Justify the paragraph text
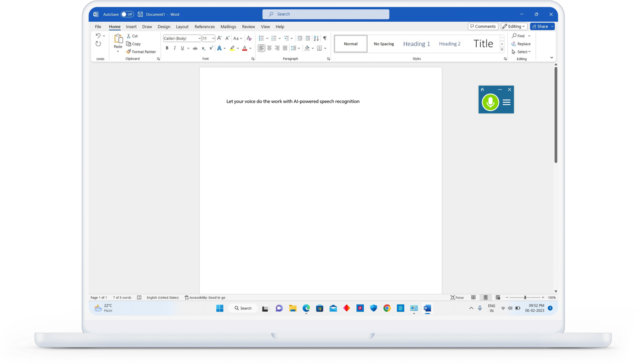Viewport: 639px width, 364px height. point(285,48)
